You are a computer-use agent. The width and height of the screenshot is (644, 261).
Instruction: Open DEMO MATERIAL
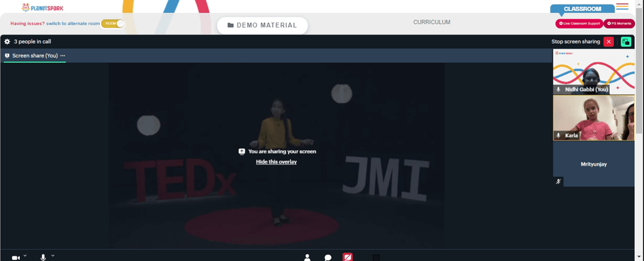(x=262, y=26)
